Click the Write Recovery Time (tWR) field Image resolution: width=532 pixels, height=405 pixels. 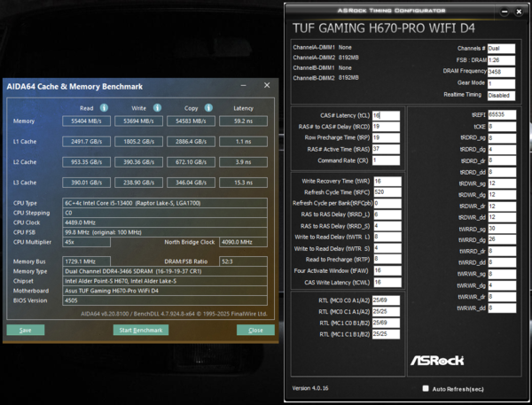pyautogui.click(x=387, y=182)
